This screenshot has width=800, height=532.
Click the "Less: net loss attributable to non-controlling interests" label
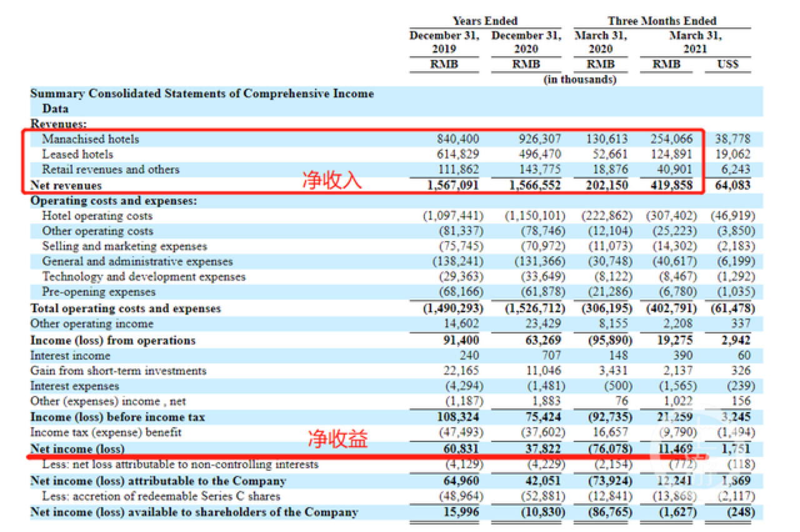pos(180,465)
